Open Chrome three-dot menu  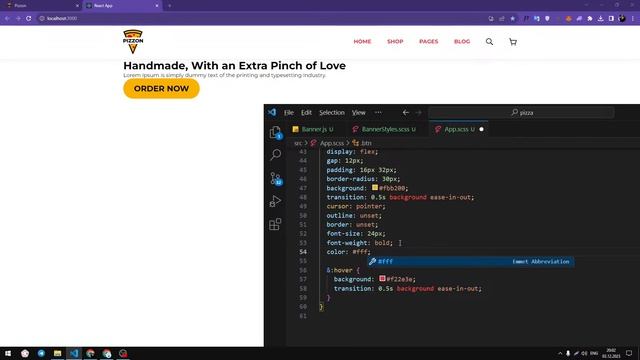click(633, 18)
